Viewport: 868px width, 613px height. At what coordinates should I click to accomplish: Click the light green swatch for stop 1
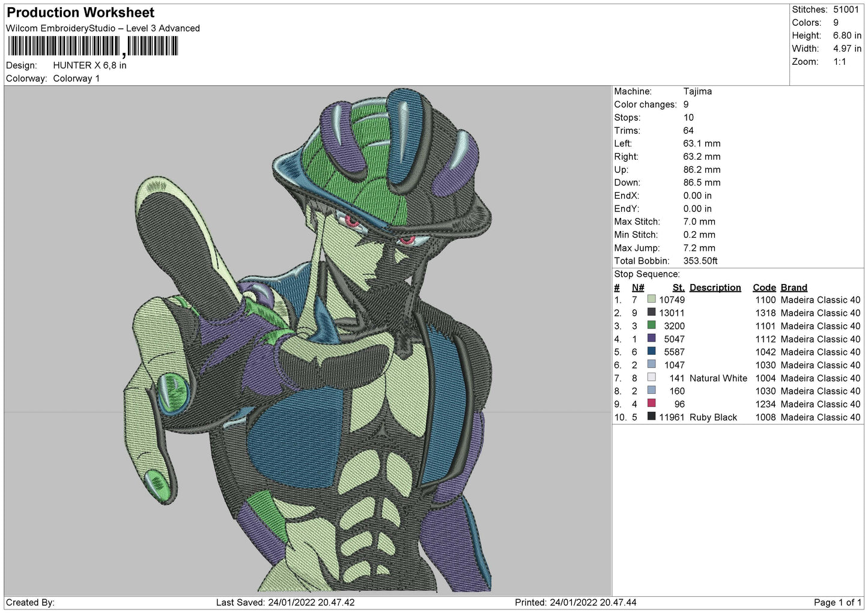click(x=651, y=299)
